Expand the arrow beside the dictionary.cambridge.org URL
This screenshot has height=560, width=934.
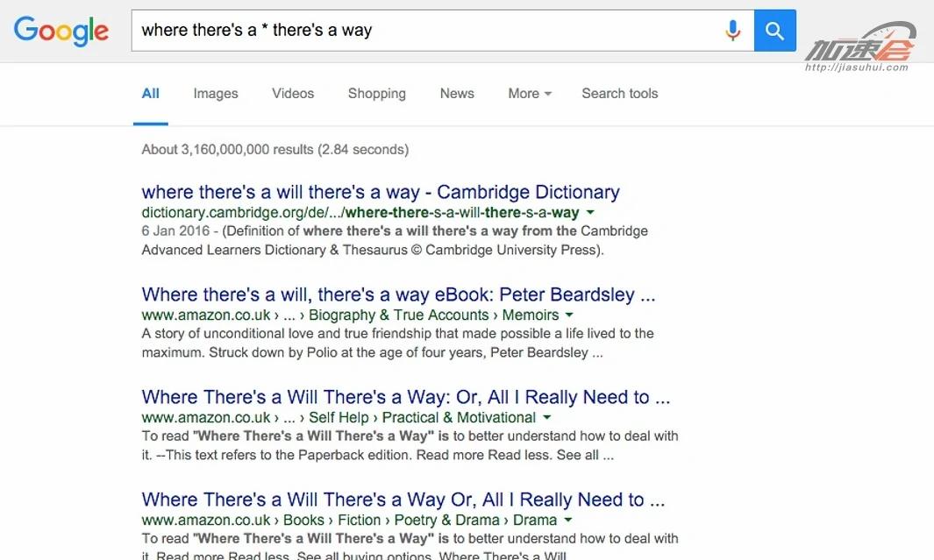click(590, 213)
